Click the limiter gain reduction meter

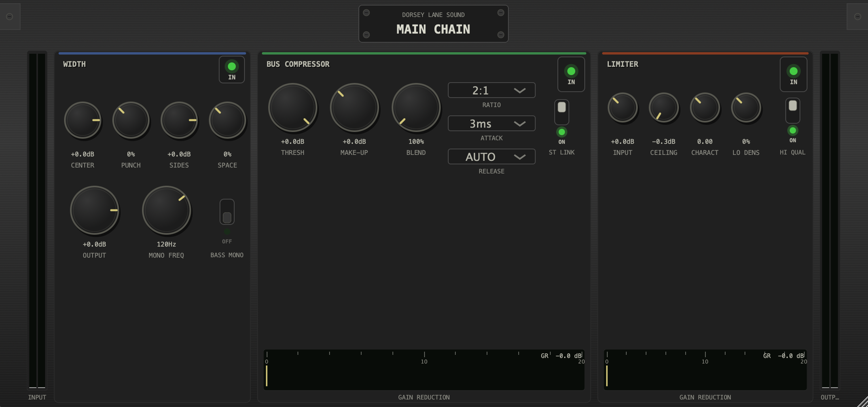[x=705, y=370]
